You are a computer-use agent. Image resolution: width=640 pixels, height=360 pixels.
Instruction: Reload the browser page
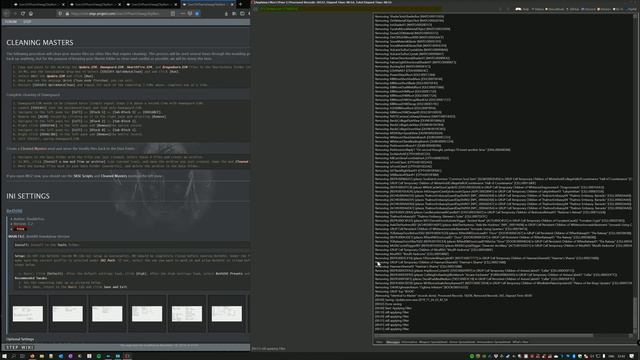23,13
